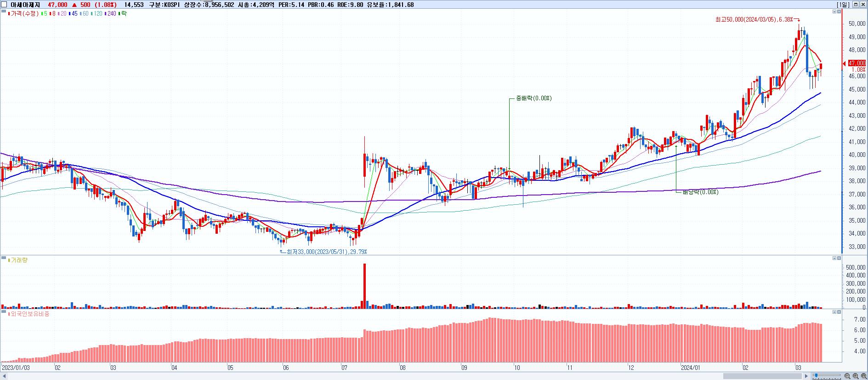
Task: Click the tall red July volume spike bar
Action: pyautogui.click(x=364, y=285)
